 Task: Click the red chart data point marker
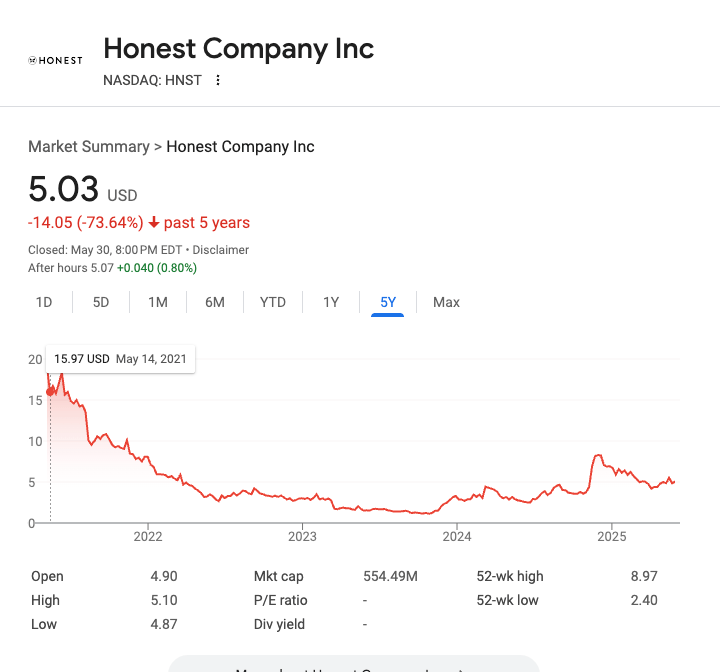[51, 392]
